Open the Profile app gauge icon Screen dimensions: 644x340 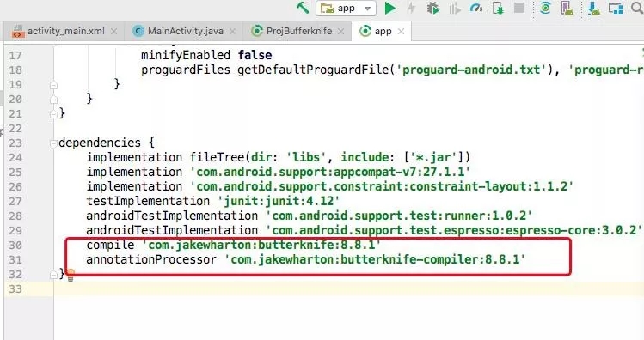476,9
